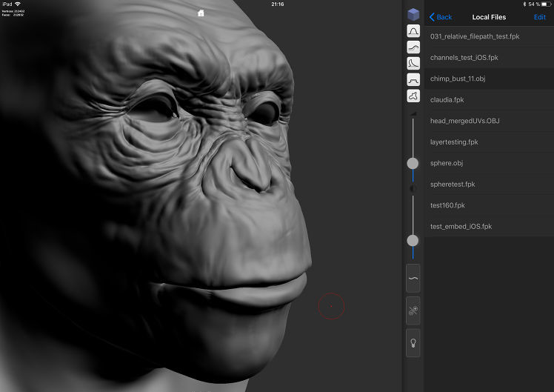Choose sphere.obj in Local Files
554x392 pixels.
coord(446,163)
